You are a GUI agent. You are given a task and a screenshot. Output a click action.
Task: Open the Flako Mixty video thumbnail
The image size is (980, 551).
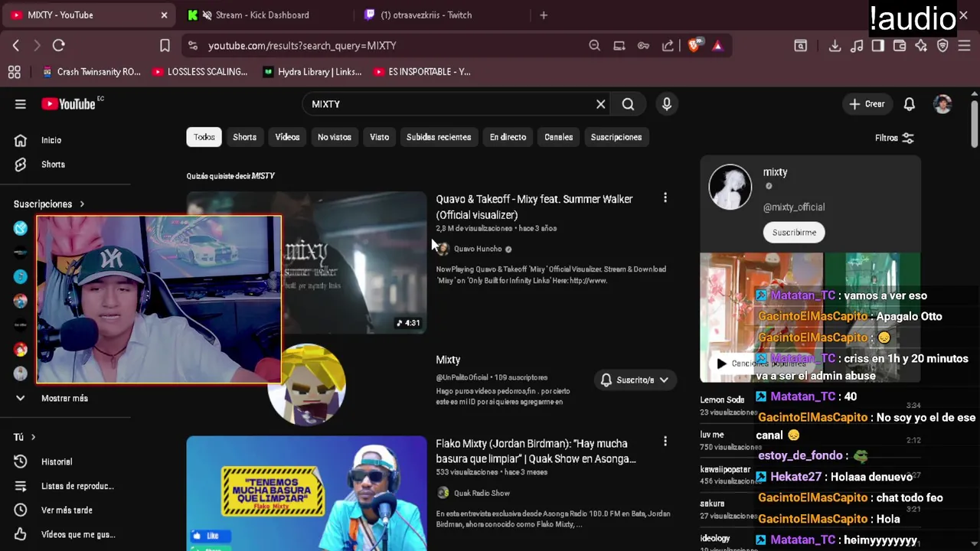click(306, 494)
